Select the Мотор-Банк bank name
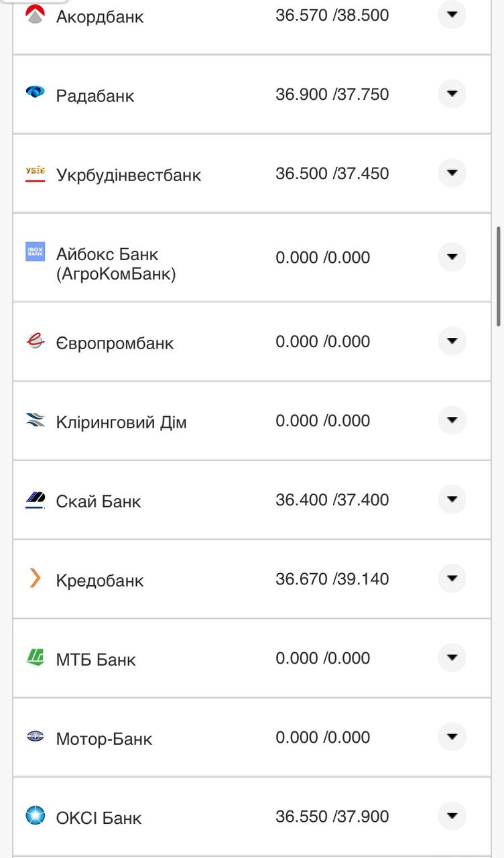Viewport: 504px width, 858px height. [104, 739]
